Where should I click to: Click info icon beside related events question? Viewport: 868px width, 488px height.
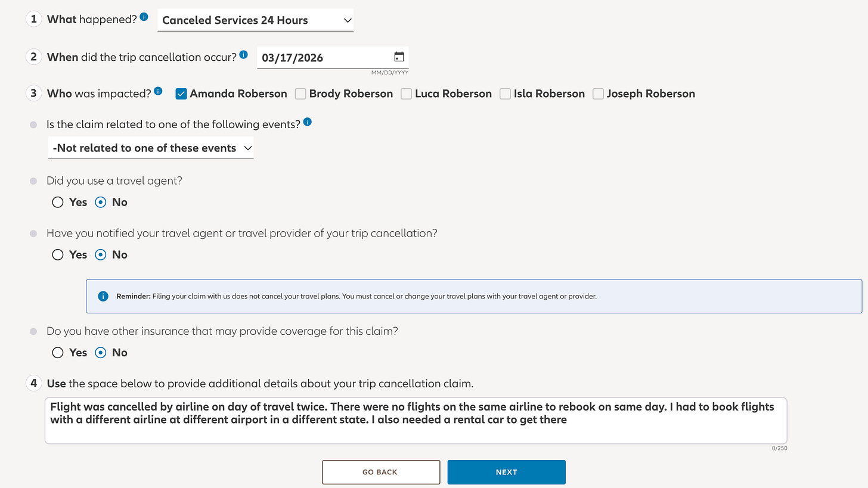(307, 122)
